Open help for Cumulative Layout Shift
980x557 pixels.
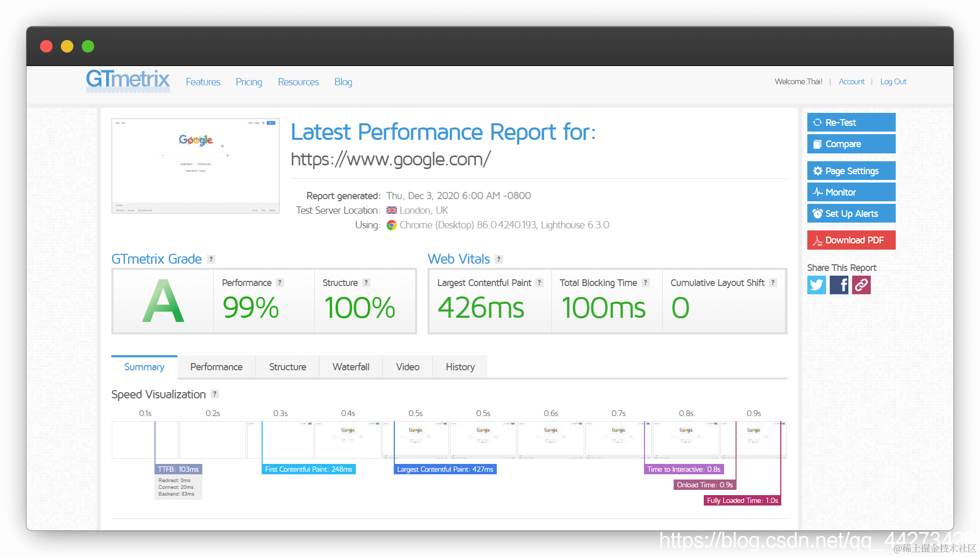(x=773, y=282)
